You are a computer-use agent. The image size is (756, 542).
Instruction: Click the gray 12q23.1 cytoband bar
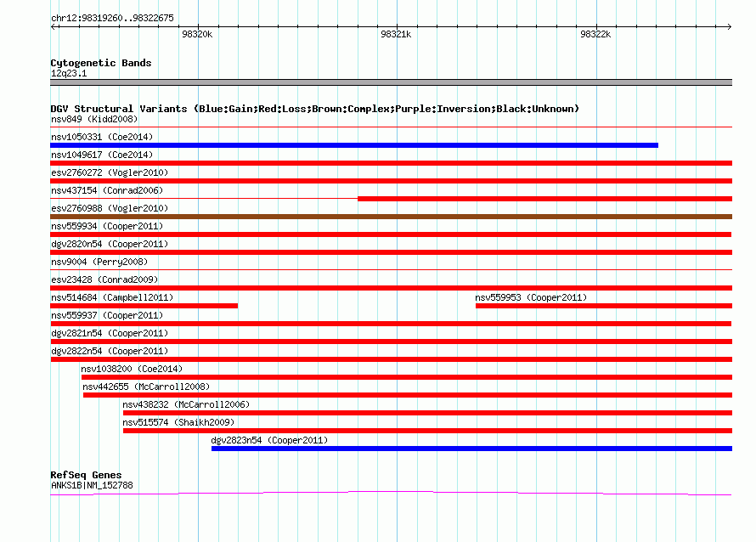391,82
